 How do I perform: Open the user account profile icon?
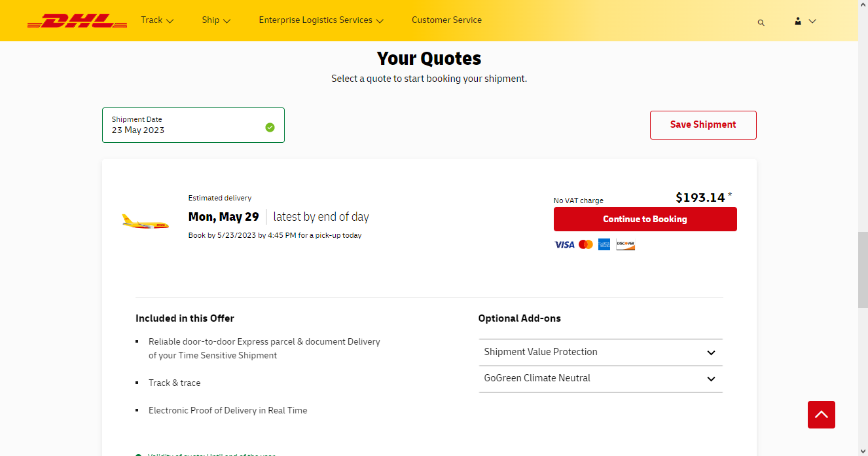(798, 21)
